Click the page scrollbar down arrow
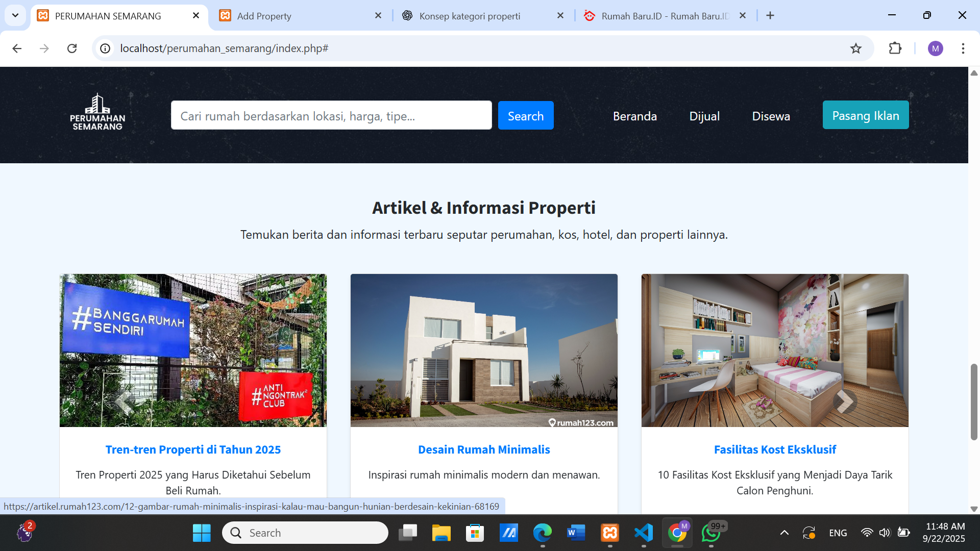 click(974, 508)
